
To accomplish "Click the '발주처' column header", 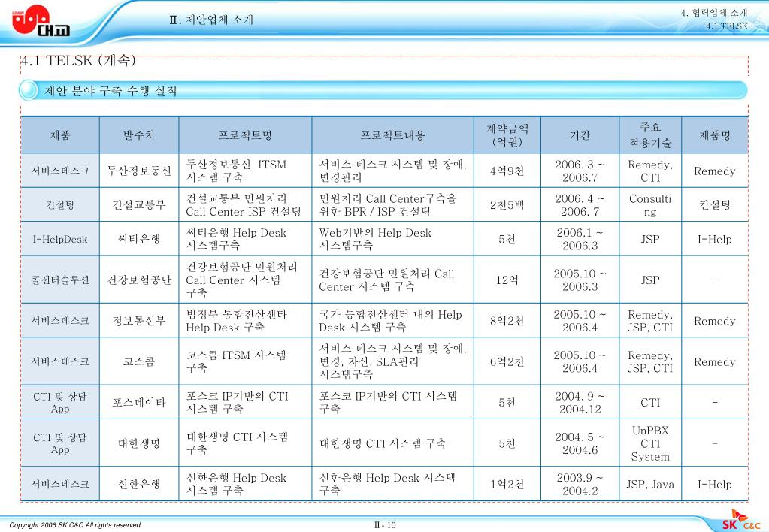I will coord(139,135).
